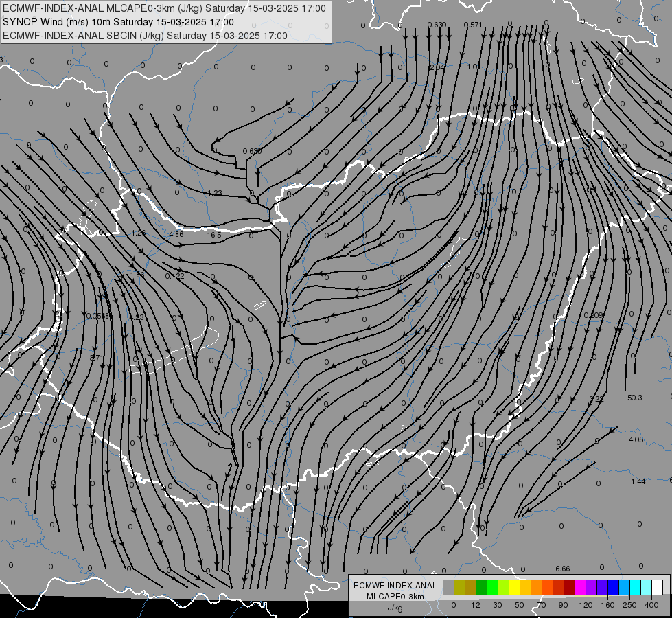Click the 0.571 data value on map
Image resolution: width=672 pixels, height=618 pixels.
tap(473, 25)
